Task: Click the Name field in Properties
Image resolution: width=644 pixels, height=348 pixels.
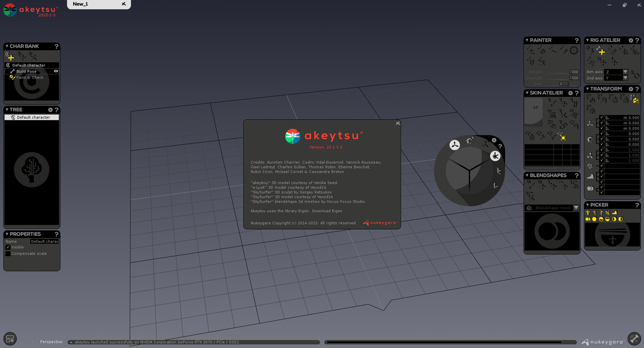Action: tap(44, 241)
